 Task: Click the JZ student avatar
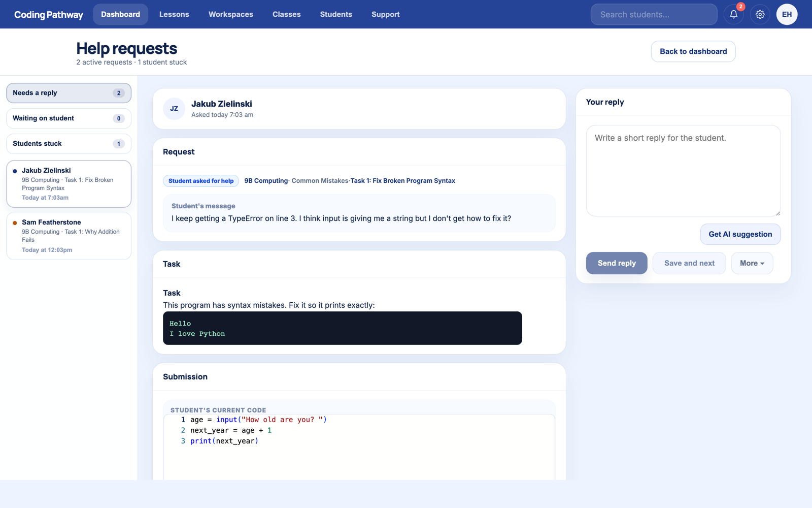coord(174,109)
